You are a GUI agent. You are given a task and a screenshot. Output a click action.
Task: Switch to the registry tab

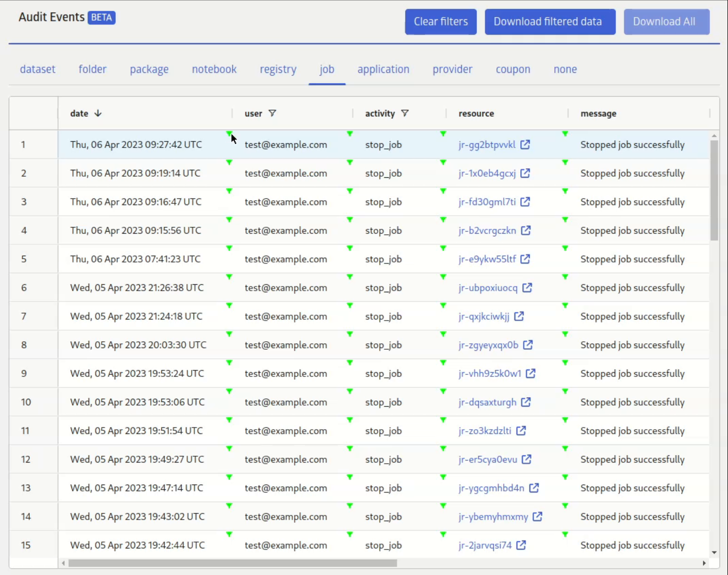pos(278,69)
